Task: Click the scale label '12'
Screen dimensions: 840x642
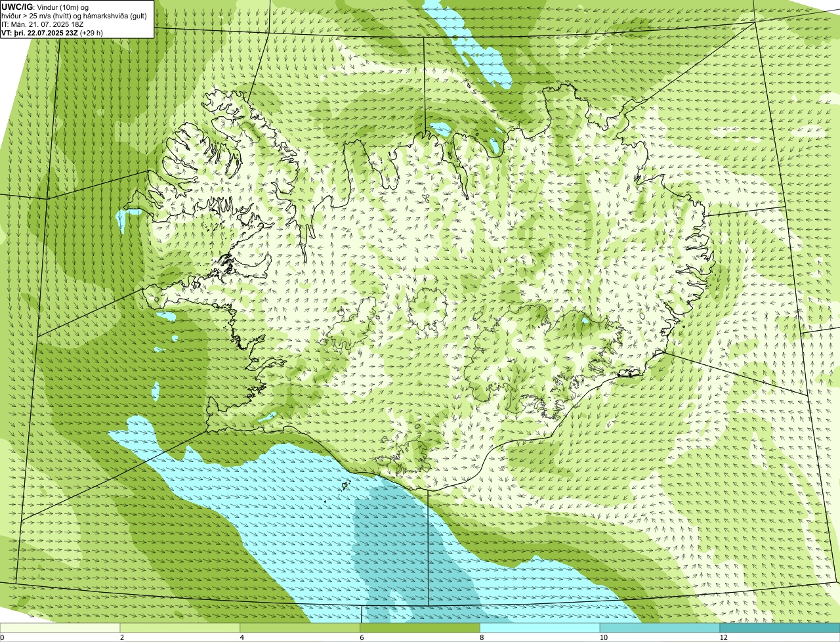Action: click(723, 637)
